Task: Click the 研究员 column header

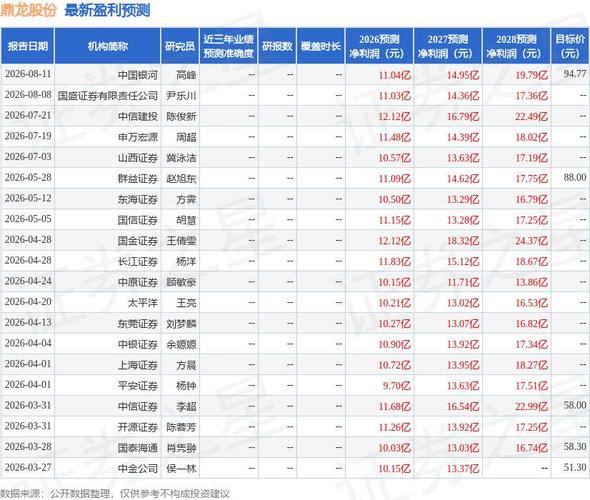Action: [180, 46]
